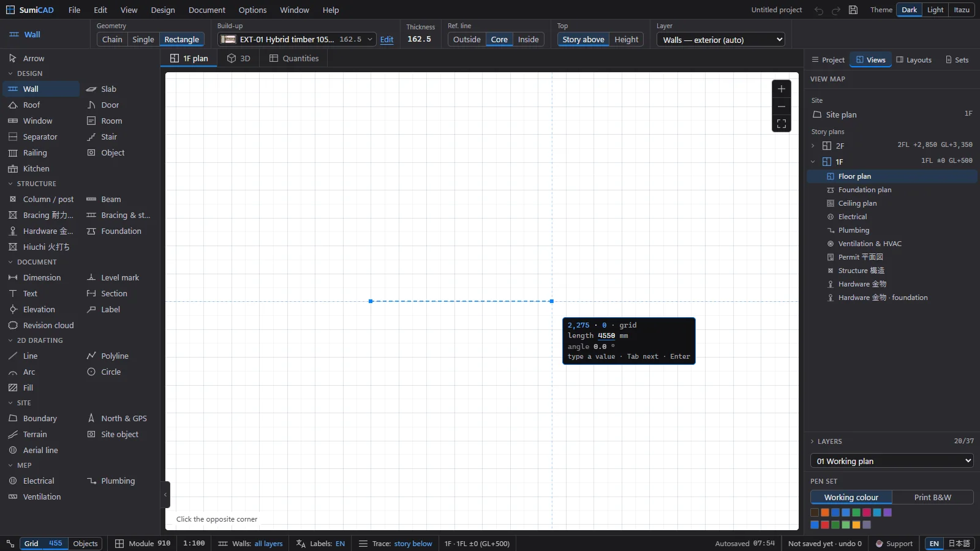Open the Layer Walls exterior dropdown
This screenshot has width=980, height=551.
[720, 40]
